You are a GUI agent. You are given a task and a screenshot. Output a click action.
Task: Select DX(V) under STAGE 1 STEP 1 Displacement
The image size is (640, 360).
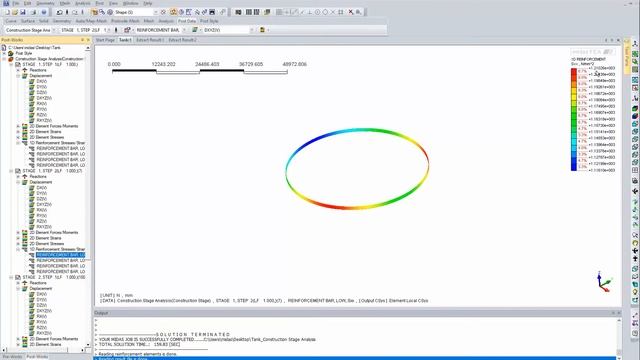(42, 81)
